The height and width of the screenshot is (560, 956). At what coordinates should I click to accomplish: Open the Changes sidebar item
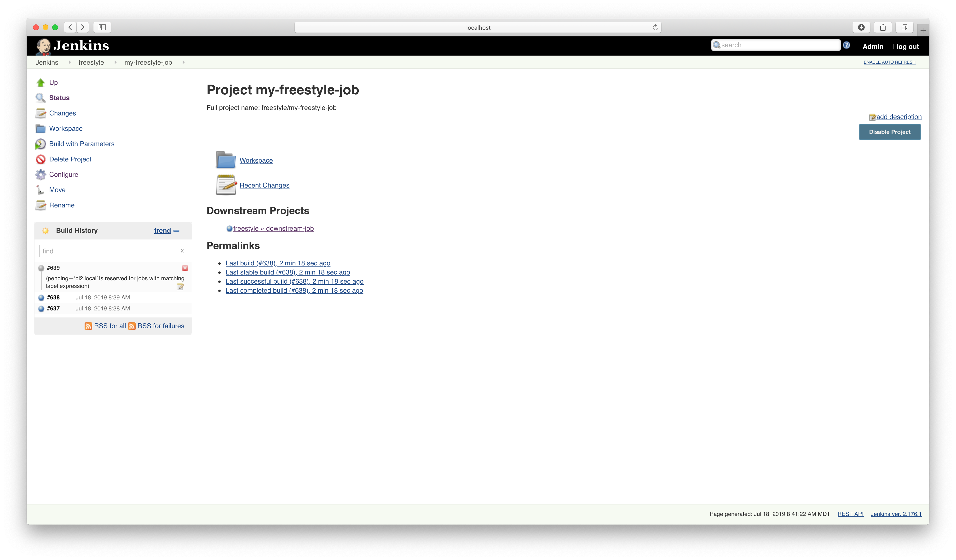click(x=63, y=113)
